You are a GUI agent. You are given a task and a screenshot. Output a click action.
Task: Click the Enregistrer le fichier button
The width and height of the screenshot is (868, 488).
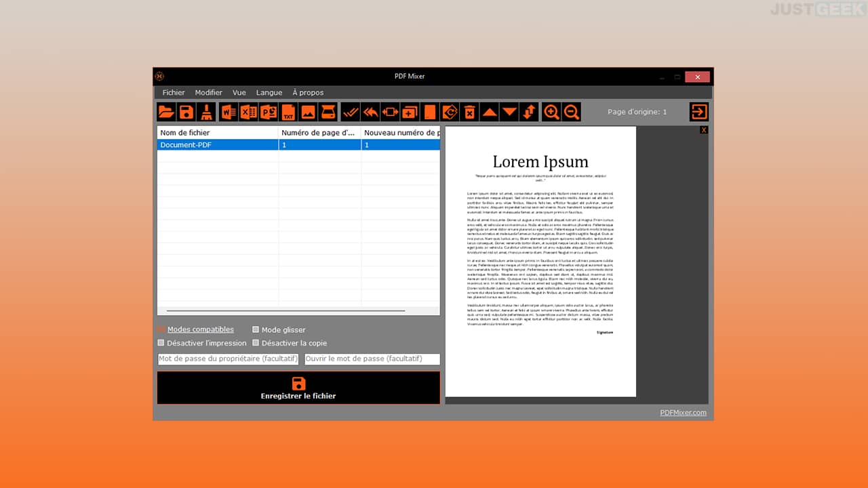298,388
